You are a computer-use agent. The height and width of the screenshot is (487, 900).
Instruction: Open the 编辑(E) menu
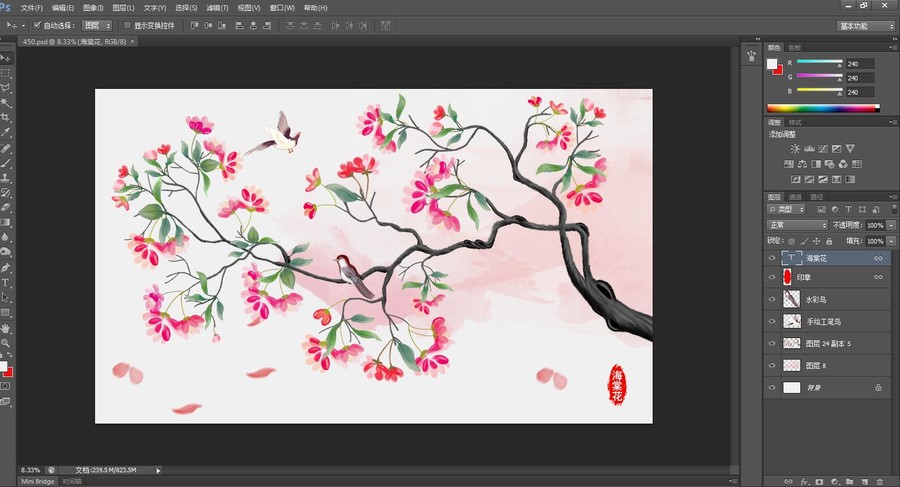(63, 8)
